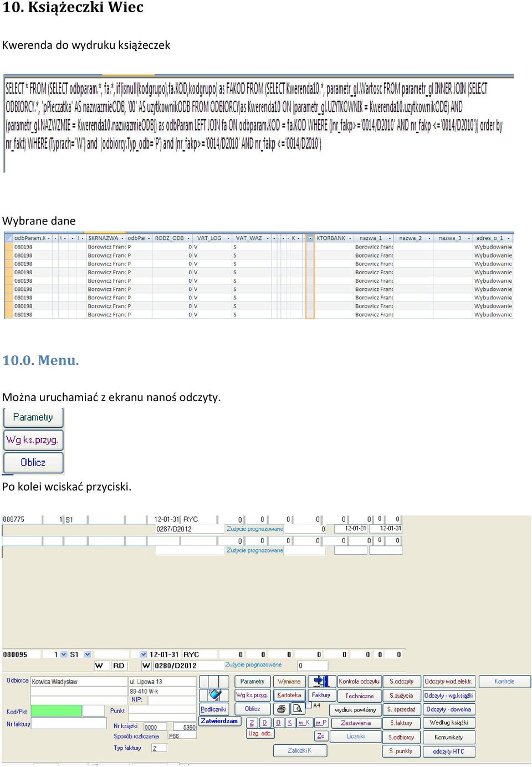Click the pencil edit icon button

[214, 694]
